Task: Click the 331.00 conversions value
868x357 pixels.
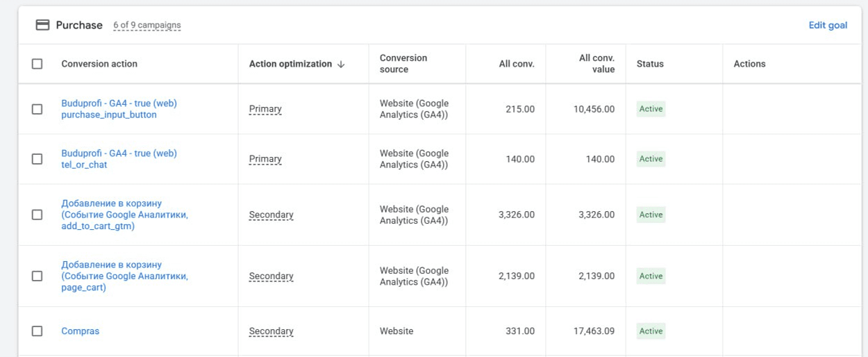Action: point(520,331)
